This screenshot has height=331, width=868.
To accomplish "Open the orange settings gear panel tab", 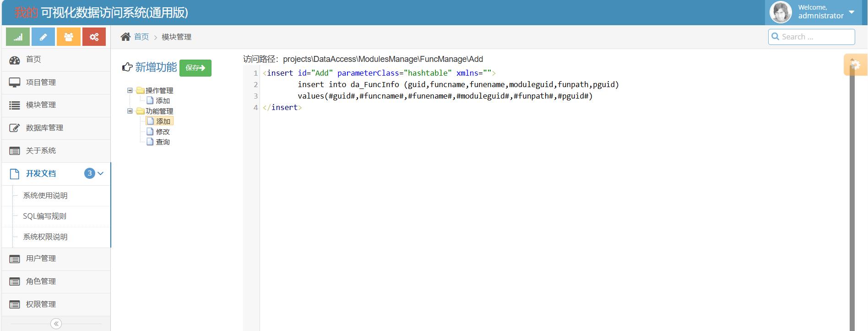I will (x=855, y=65).
